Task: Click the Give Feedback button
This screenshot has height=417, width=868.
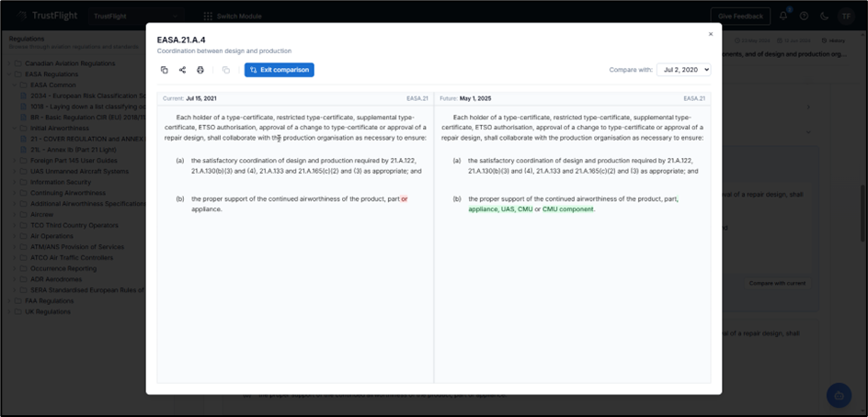Action: pos(740,16)
